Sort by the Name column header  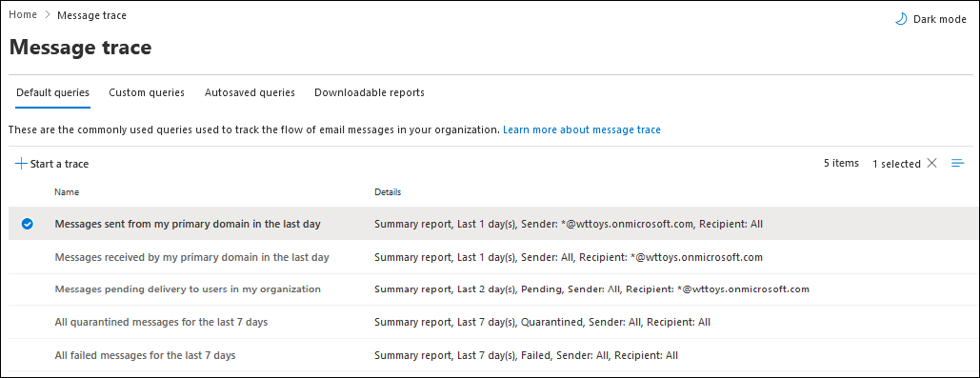click(67, 192)
